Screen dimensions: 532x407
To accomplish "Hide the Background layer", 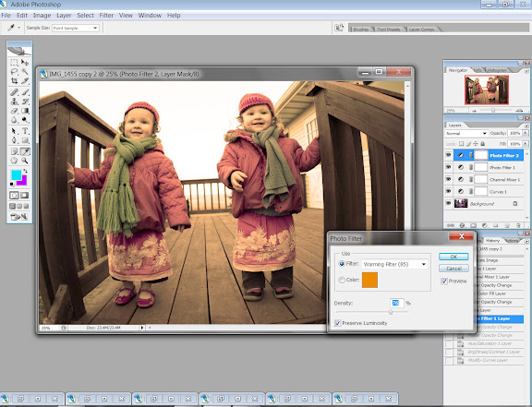I will coord(449,203).
